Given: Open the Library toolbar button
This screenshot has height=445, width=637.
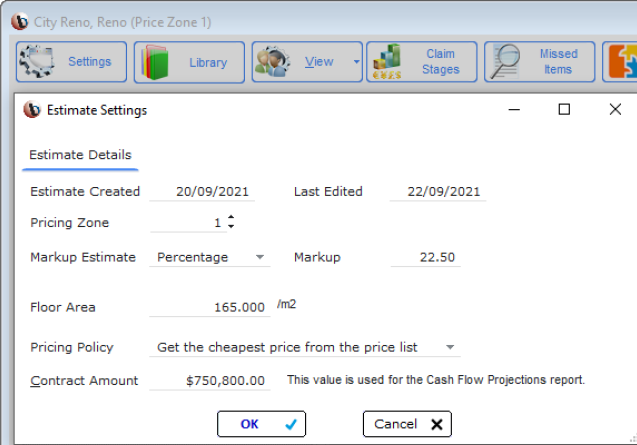Looking at the screenshot, I should [189, 62].
